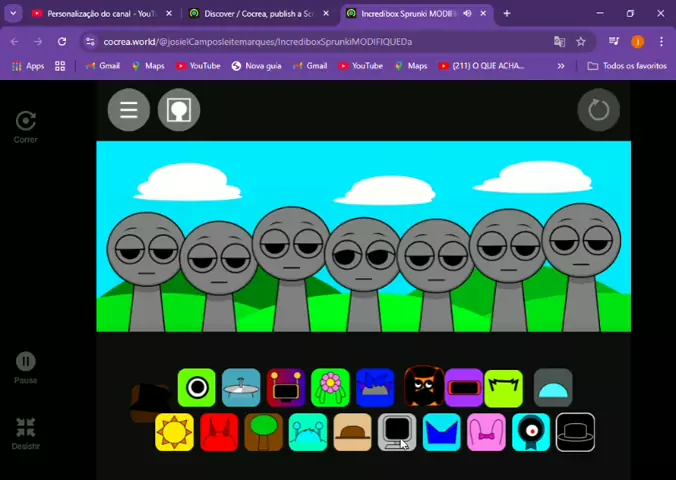The image size is (676, 480).
Task: Pick the pink flower character icon
Action: coord(330,387)
